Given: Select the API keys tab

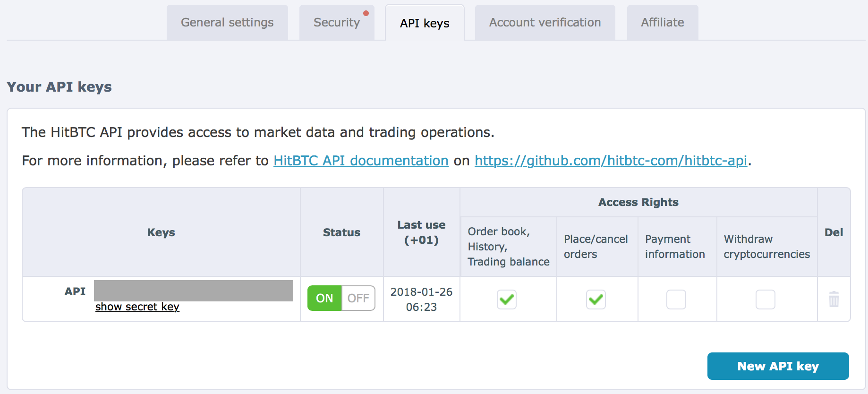Looking at the screenshot, I should click(x=425, y=23).
